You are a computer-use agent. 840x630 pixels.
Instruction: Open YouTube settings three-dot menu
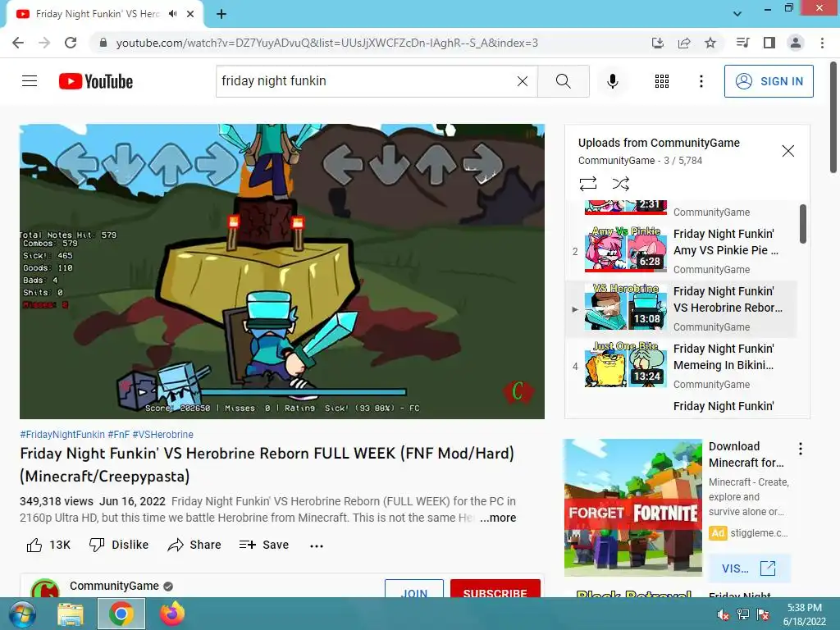[701, 81]
